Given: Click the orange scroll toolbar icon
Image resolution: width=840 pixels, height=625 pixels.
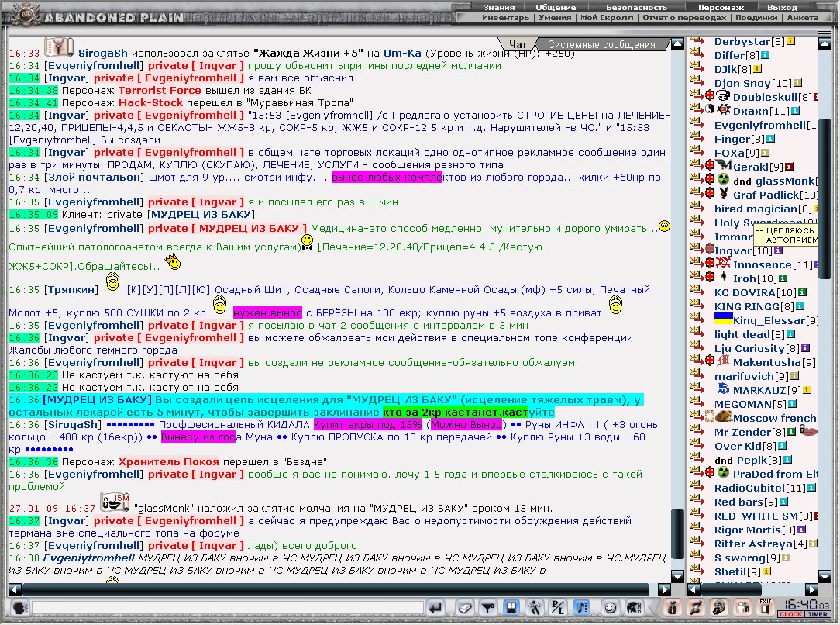Looking at the screenshot, I should tap(696, 607).
